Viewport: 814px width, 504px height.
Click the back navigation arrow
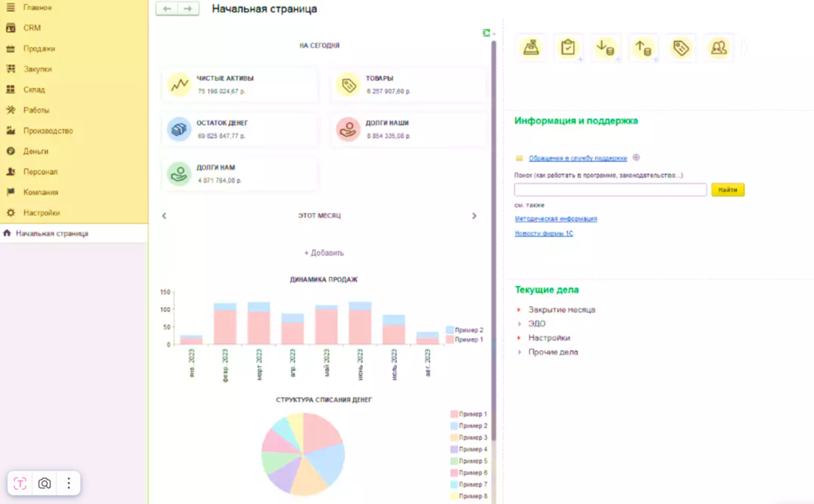pos(166,9)
